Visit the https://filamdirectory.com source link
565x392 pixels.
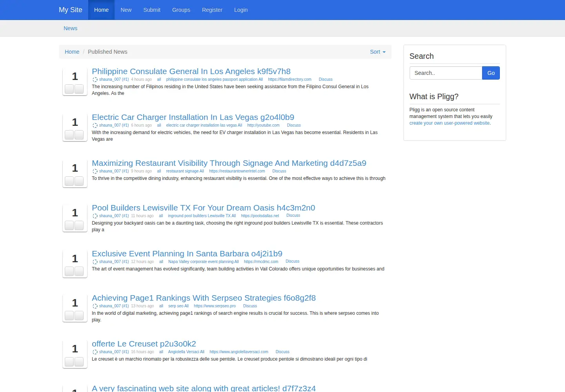(290, 80)
